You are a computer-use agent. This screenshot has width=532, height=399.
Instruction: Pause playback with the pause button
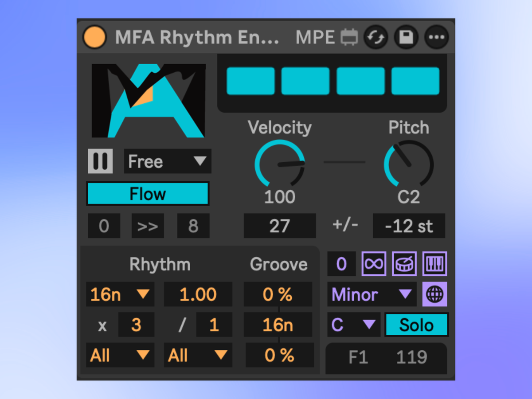click(x=100, y=161)
